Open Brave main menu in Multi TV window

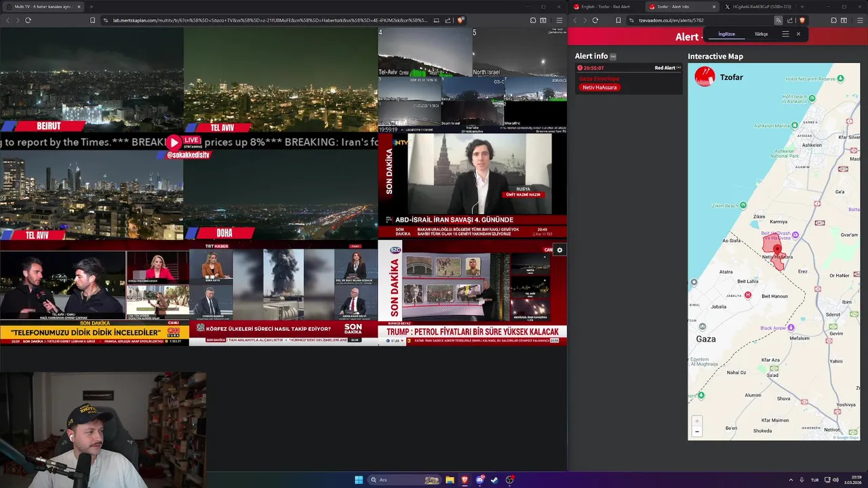(x=559, y=20)
